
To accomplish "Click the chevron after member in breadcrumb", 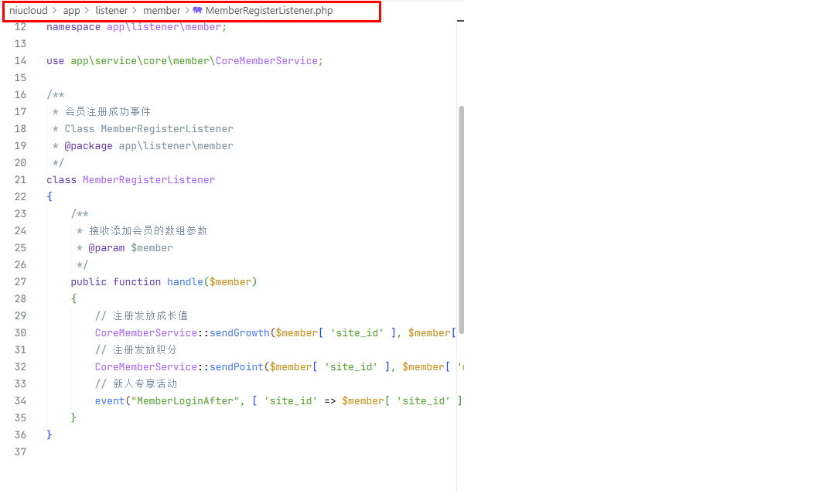I will click(186, 11).
